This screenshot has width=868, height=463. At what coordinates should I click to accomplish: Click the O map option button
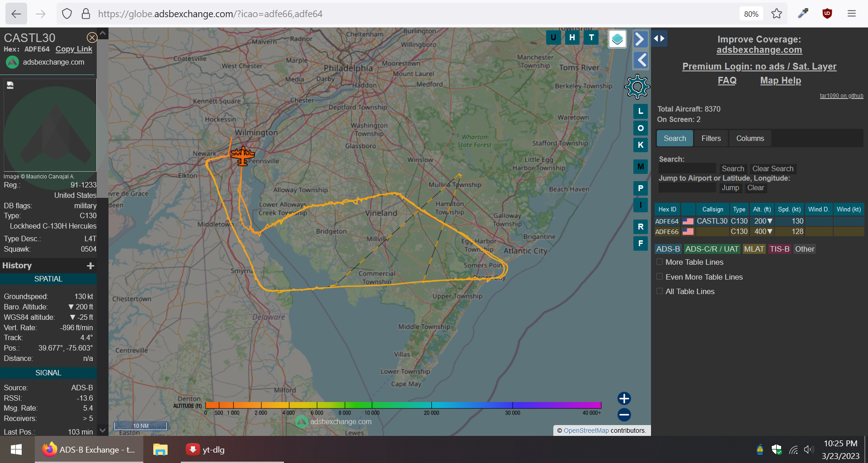click(641, 128)
